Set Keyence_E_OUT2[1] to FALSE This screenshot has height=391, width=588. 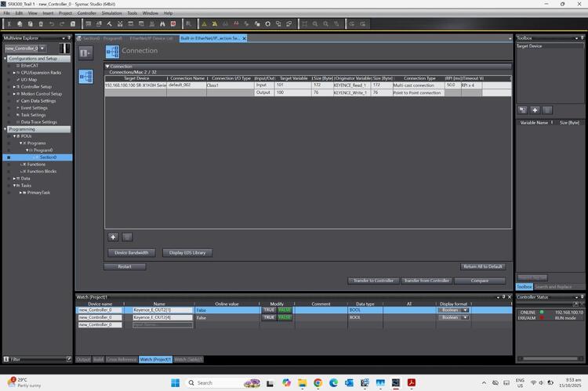pos(284,310)
